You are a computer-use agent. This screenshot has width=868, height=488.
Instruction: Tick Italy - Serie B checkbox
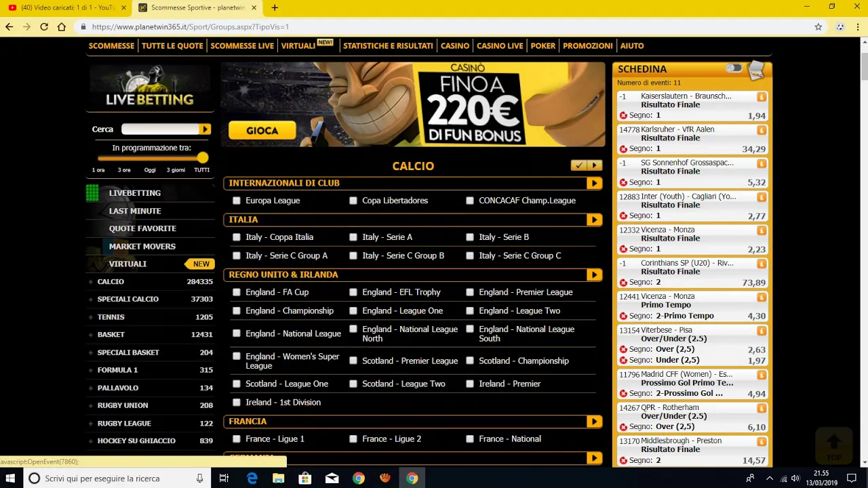[470, 237]
